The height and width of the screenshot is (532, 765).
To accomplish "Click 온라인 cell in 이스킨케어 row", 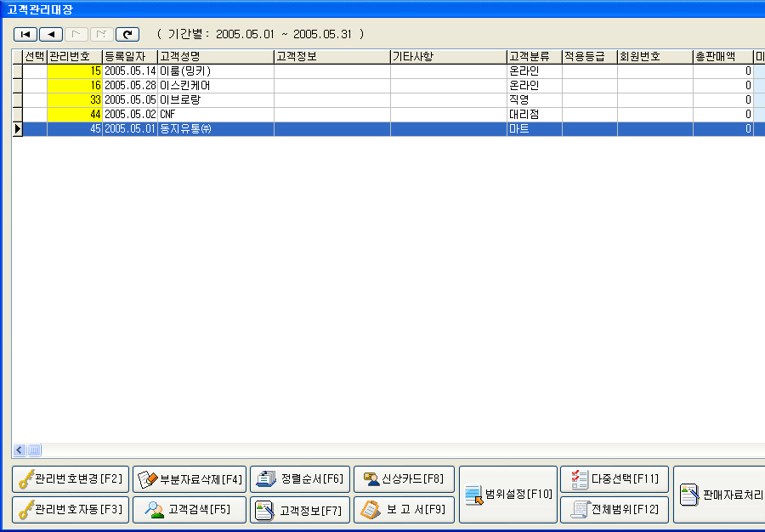I will click(535, 86).
